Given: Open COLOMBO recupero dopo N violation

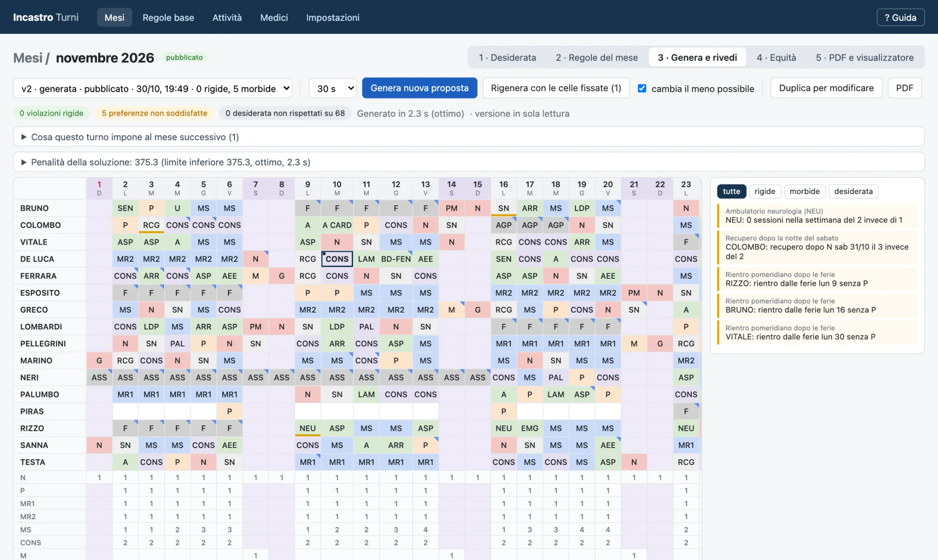Looking at the screenshot, I should 817,247.
